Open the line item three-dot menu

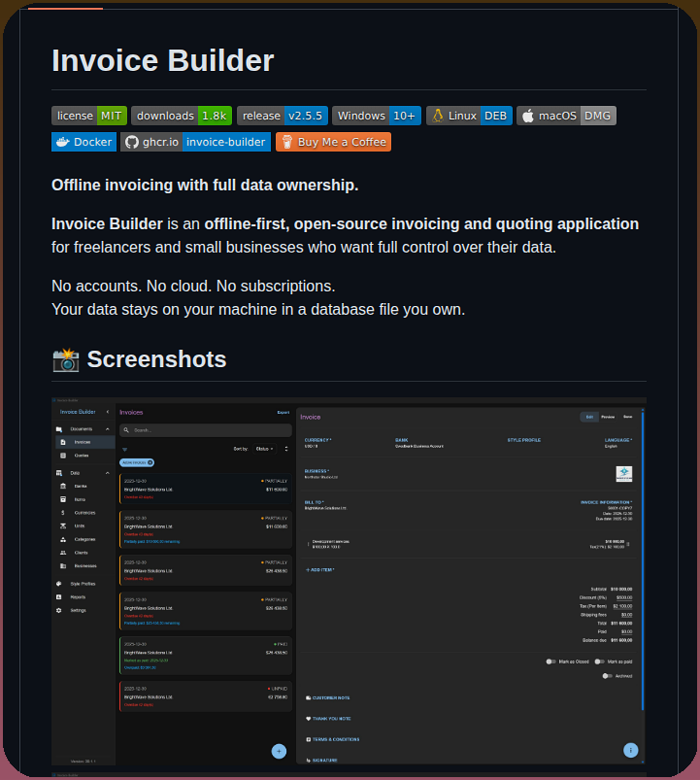pyautogui.click(x=628, y=544)
